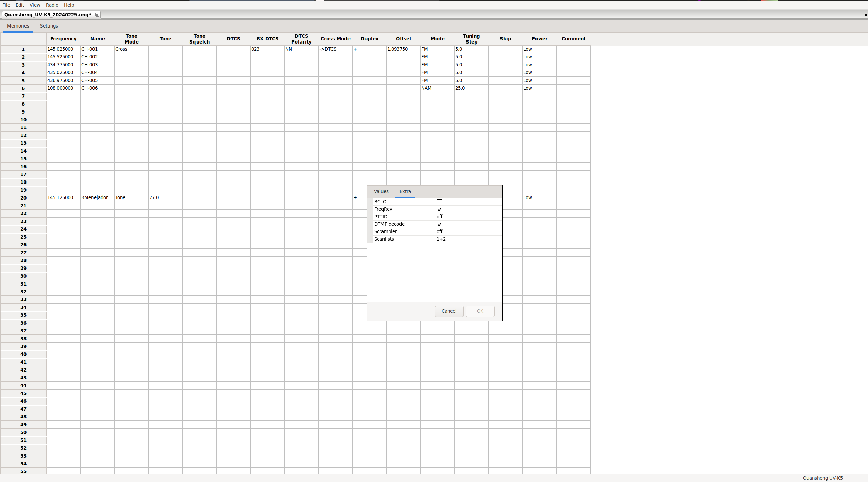Close the Quansheng_UV-K5 file tab

[x=97, y=15]
